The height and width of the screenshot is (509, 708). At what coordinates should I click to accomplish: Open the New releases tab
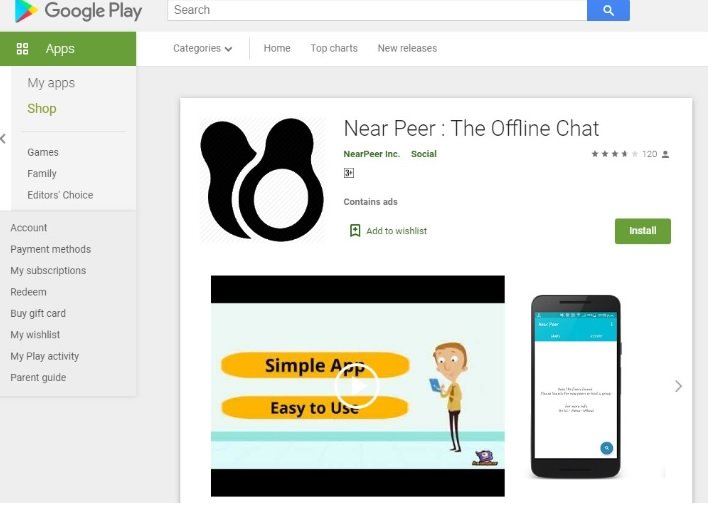point(407,48)
